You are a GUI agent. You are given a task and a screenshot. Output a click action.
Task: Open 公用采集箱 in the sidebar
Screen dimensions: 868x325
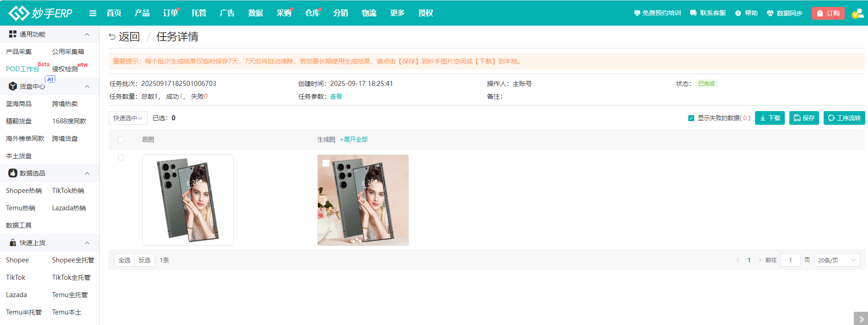68,52
